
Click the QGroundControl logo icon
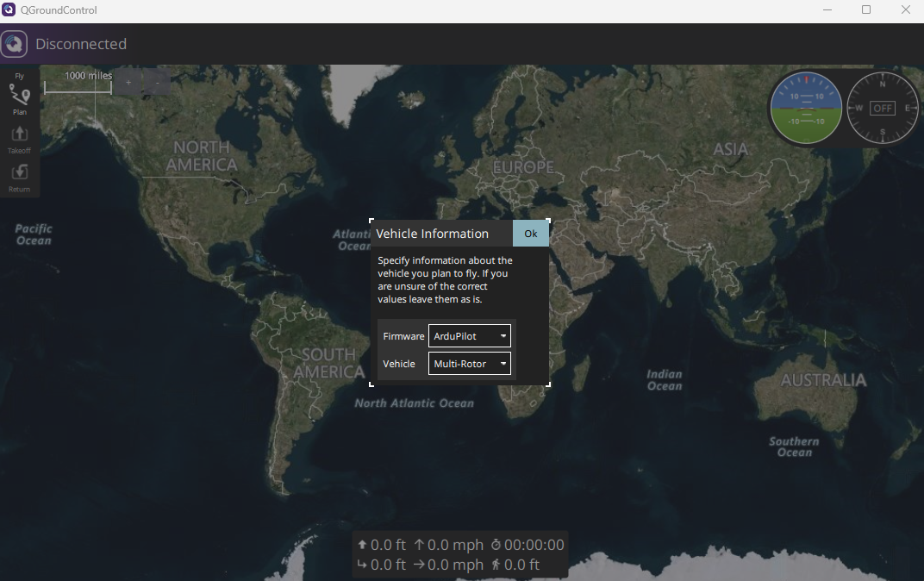[x=14, y=44]
